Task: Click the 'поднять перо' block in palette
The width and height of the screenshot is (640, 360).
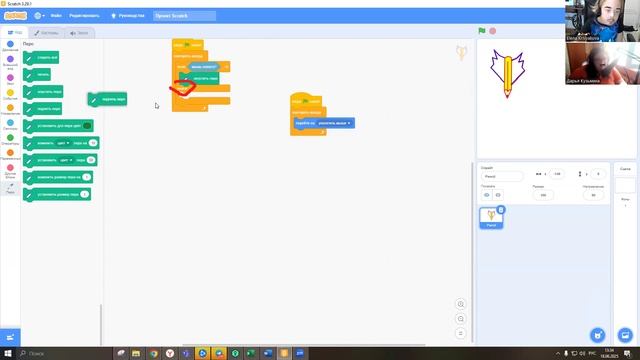Action: [x=42, y=109]
